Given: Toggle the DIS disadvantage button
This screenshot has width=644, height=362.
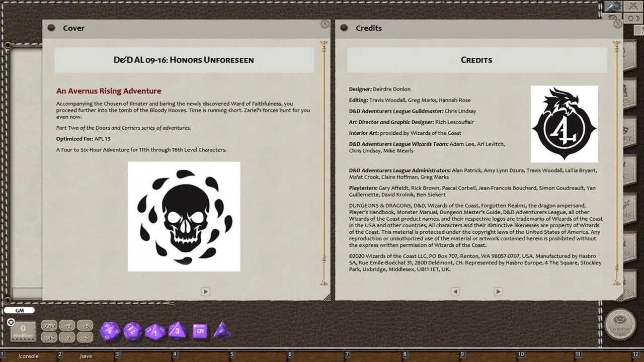Looking at the screenshot, I should [49, 337].
